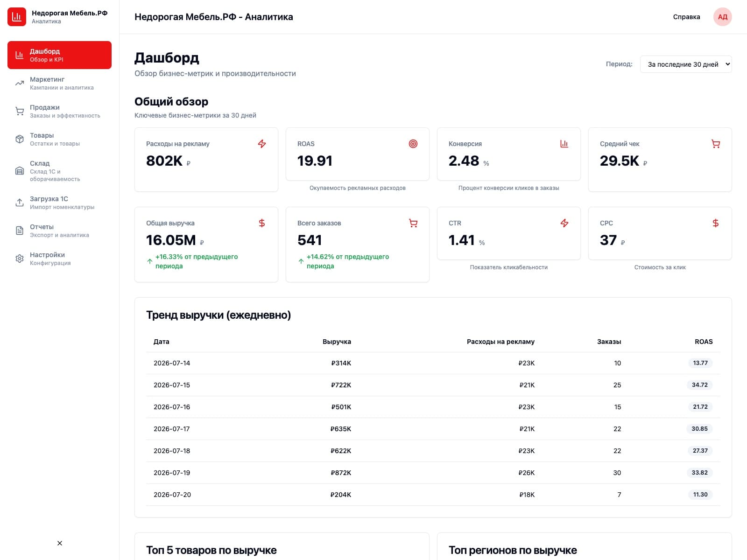
Task: Close the sidebar with the X button
Action: click(60, 543)
